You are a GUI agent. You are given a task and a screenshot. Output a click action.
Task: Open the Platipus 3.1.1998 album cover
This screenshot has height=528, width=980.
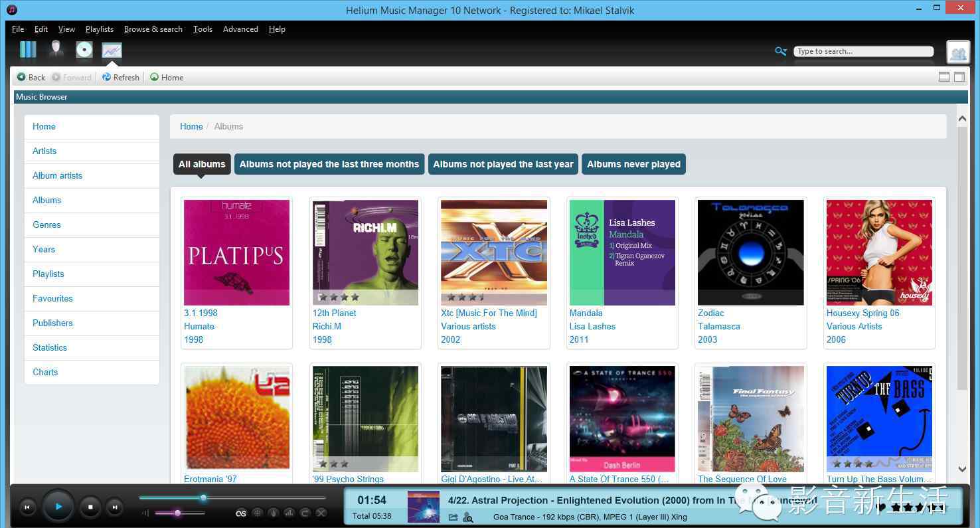[236, 252]
